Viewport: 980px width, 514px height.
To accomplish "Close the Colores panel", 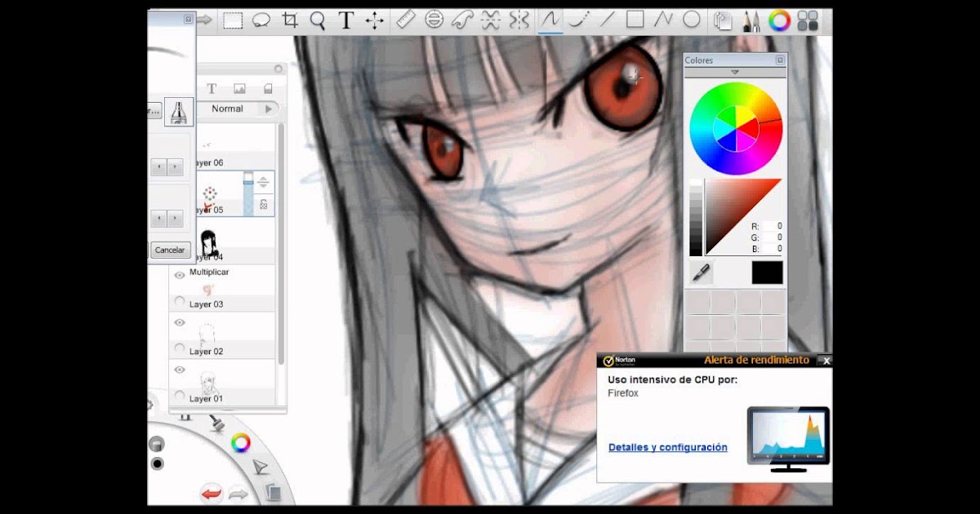I will (x=779, y=60).
